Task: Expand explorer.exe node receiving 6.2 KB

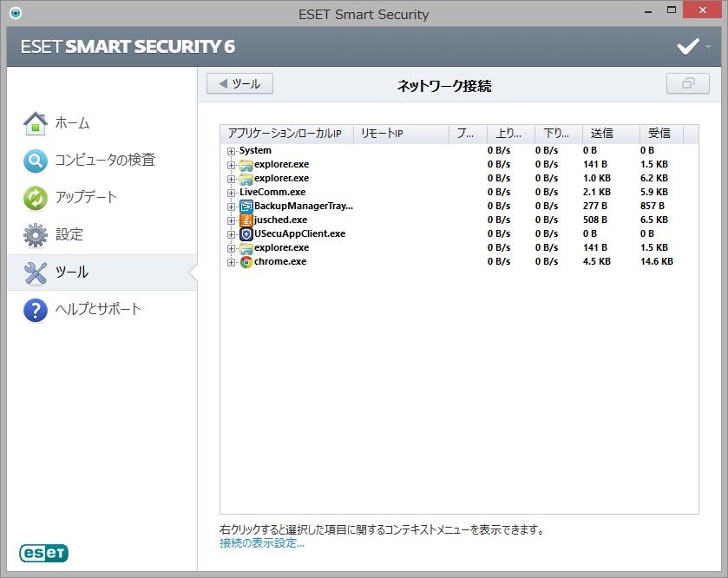Action: [231, 179]
